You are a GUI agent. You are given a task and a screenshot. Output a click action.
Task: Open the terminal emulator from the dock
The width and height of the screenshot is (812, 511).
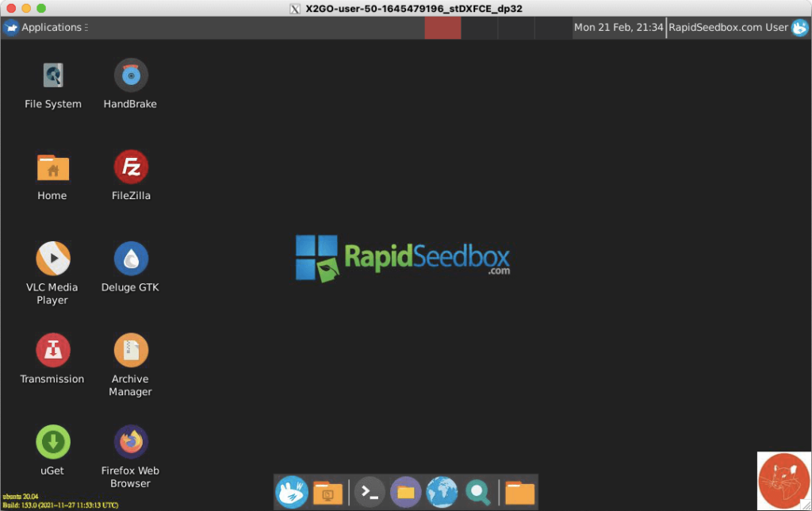(370, 492)
